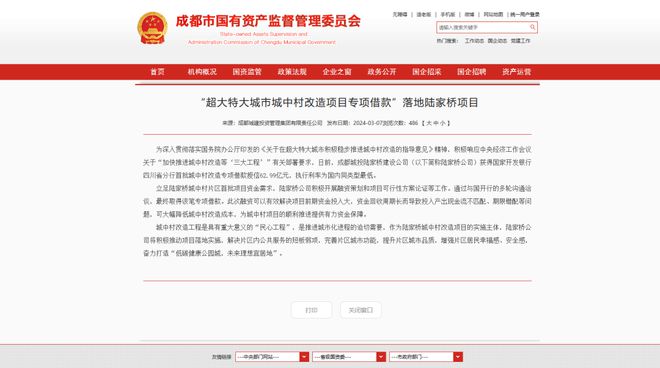Click red arrow of 市政府部门 dropdown
Image resolution: width=660 pixels, height=368 pixels.
click(458, 357)
